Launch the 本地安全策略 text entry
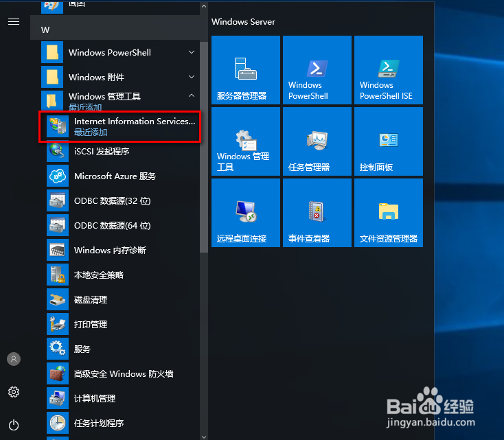 99,275
